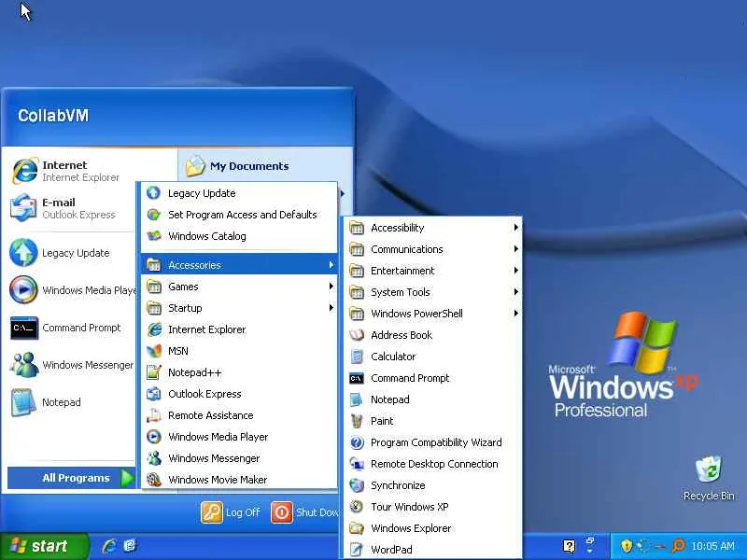This screenshot has width=747, height=560.
Task: Open Program Compatibility Wizard
Action: tap(432, 442)
